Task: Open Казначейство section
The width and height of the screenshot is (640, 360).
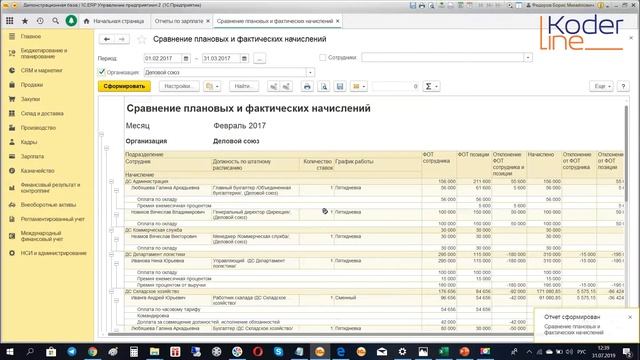Action: [38, 171]
